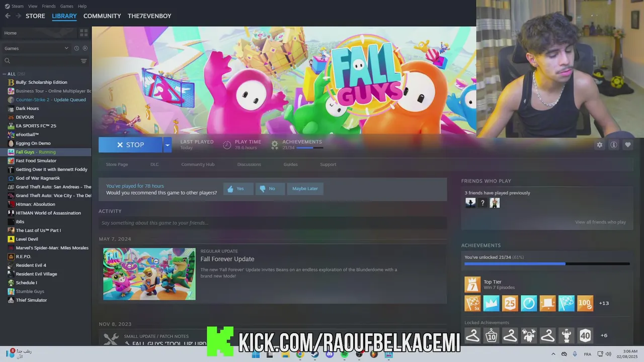Click the achievements trophy icon in the header
The width and height of the screenshot is (644, 362).
coord(275,145)
